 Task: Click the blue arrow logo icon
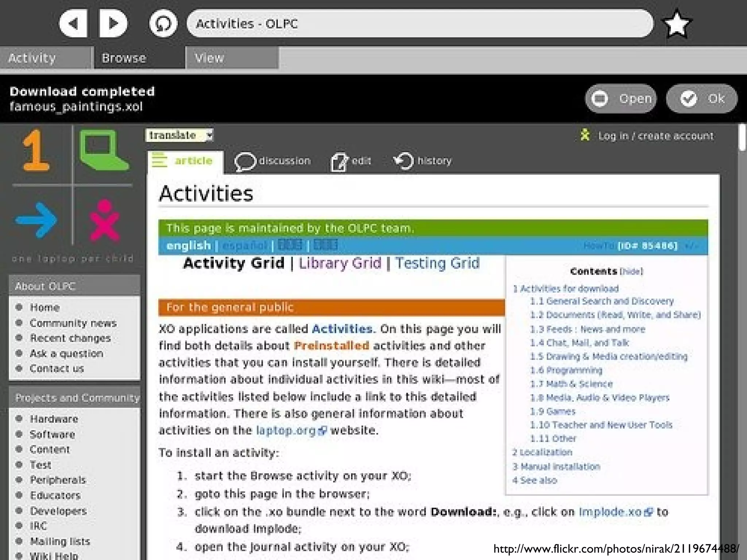pos(36,220)
